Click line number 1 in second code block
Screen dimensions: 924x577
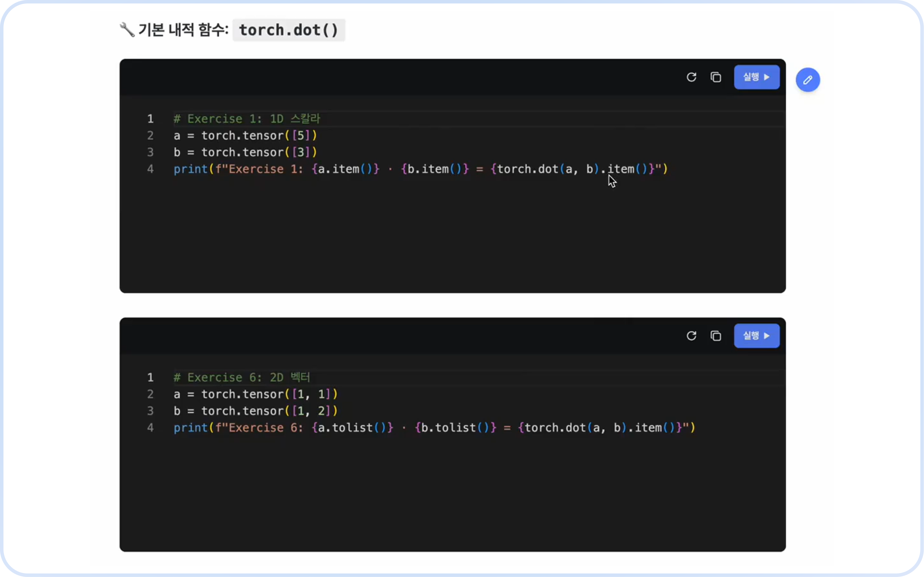pos(150,378)
